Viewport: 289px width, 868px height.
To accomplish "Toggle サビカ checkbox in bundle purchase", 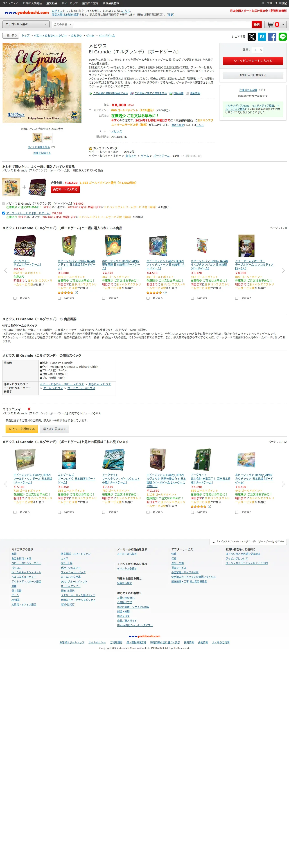I will 4,213.
